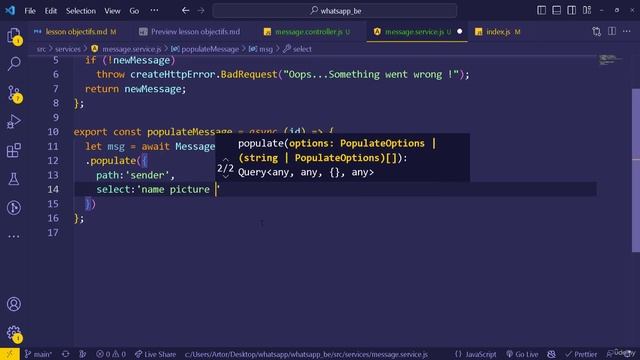Click Go Live server button
640x360 pixels.
pos(522,354)
